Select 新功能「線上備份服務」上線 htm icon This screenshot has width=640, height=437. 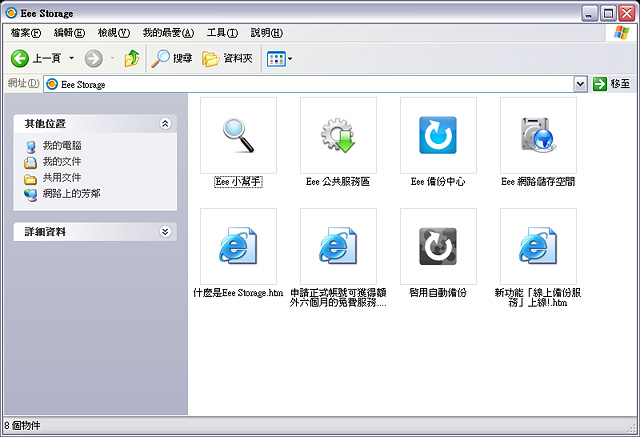point(538,246)
